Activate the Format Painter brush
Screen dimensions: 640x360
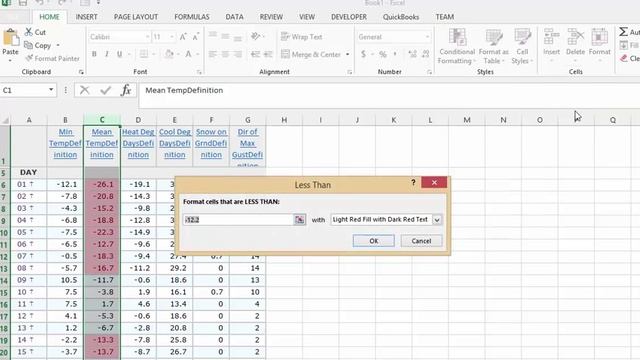tap(29, 58)
